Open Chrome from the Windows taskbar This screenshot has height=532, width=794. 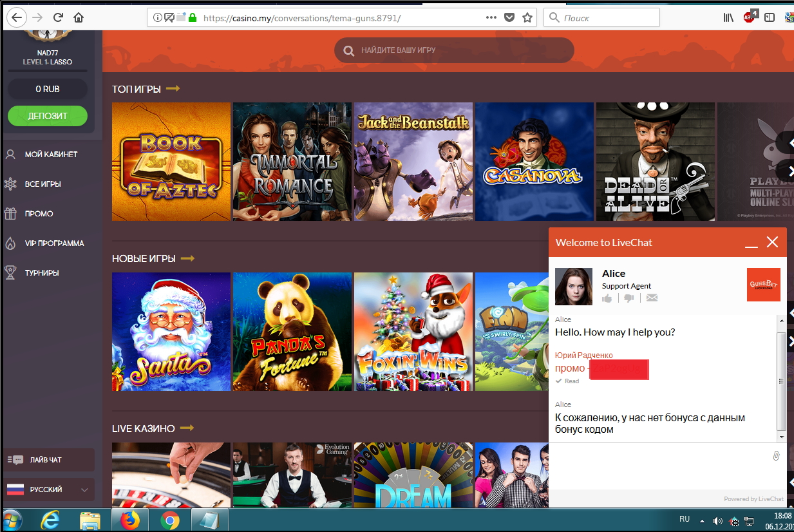coord(170,520)
